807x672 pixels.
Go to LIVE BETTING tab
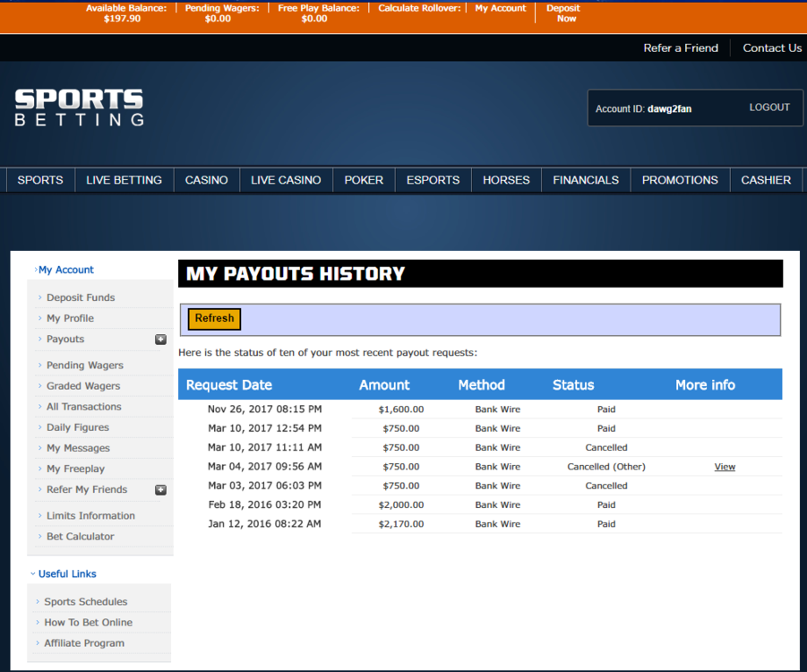pos(124,180)
